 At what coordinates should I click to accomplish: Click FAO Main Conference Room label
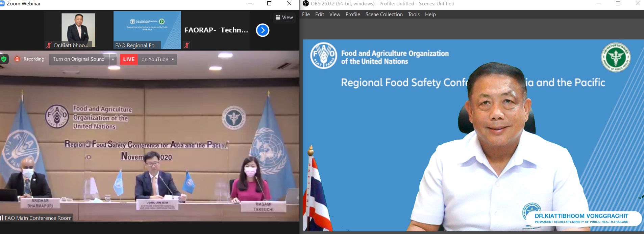point(36,218)
